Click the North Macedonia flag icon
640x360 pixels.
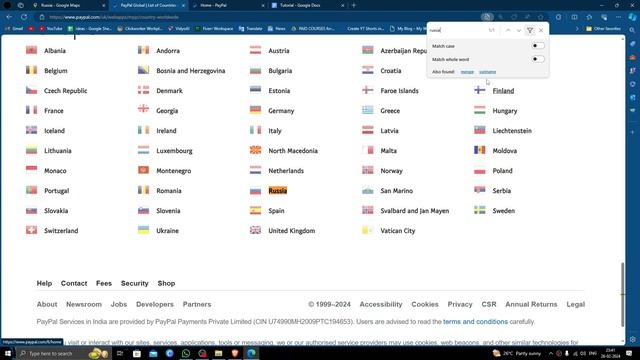tap(256, 150)
